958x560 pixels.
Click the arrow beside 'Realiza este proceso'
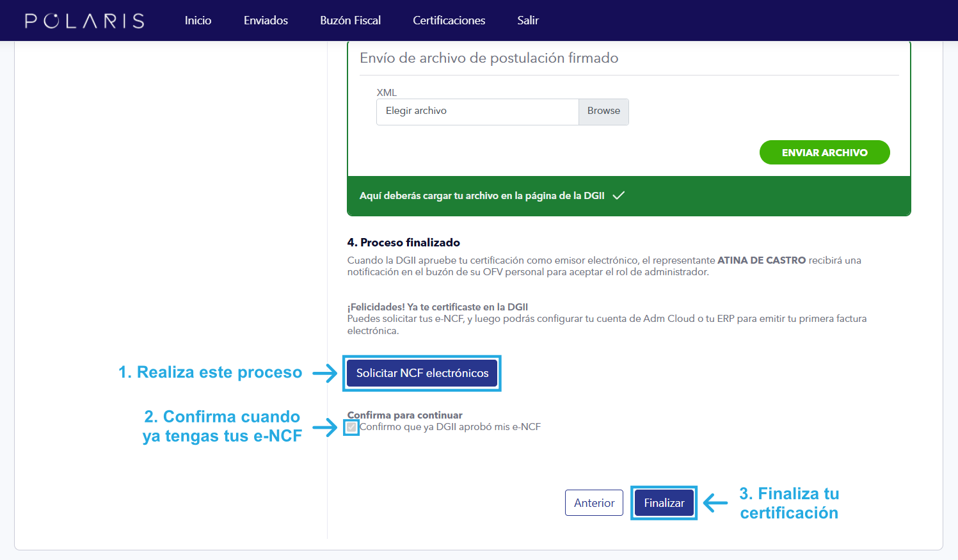pos(324,373)
